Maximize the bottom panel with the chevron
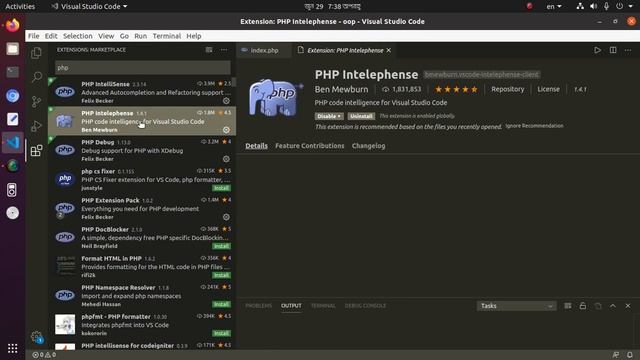Screen dimensions: 640x360 click(613, 306)
